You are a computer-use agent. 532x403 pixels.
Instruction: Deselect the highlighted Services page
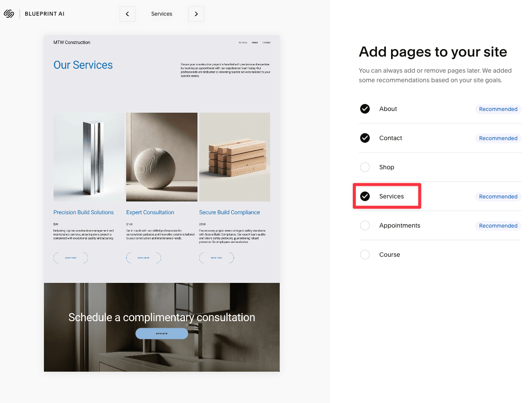[365, 196]
